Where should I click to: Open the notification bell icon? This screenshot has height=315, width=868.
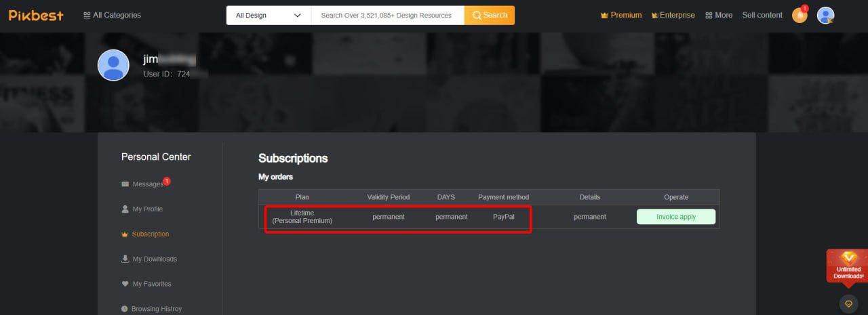[800, 15]
